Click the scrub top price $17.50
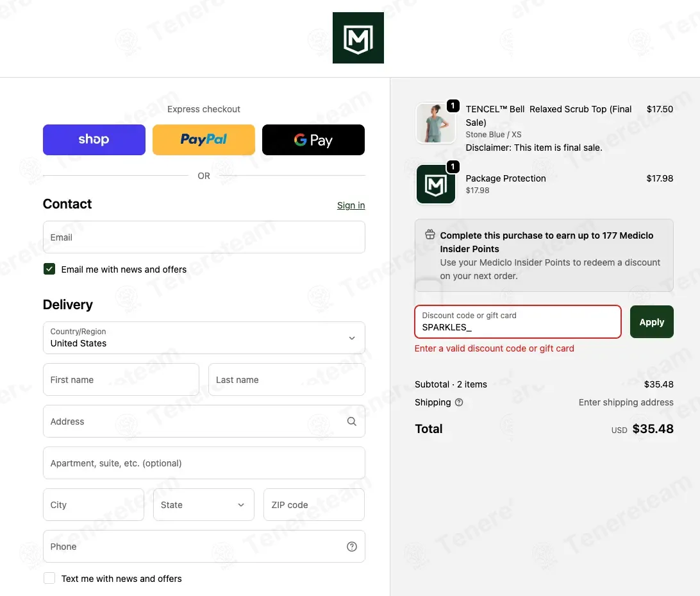Viewport: 700px width, 596px height. click(660, 109)
